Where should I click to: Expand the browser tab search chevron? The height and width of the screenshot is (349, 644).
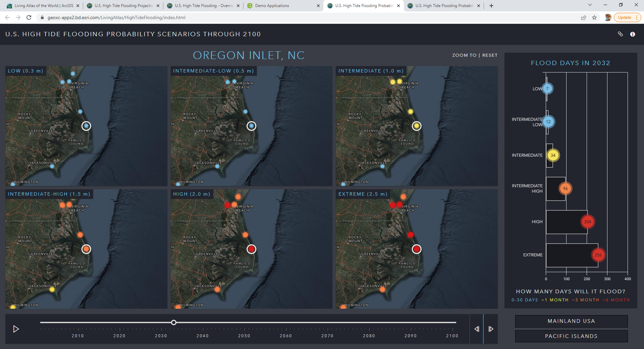pos(589,5)
